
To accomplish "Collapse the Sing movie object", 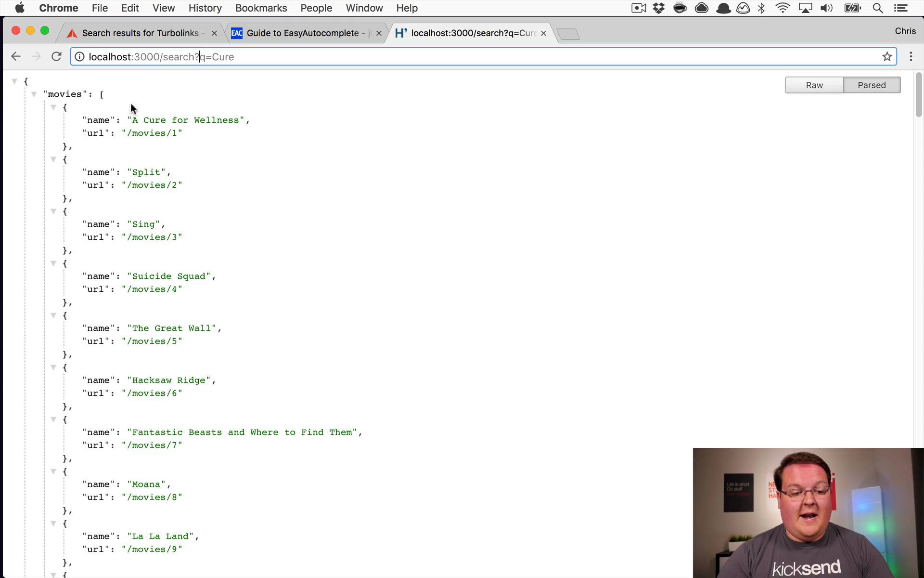I will pyautogui.click(x=53, y=211).
